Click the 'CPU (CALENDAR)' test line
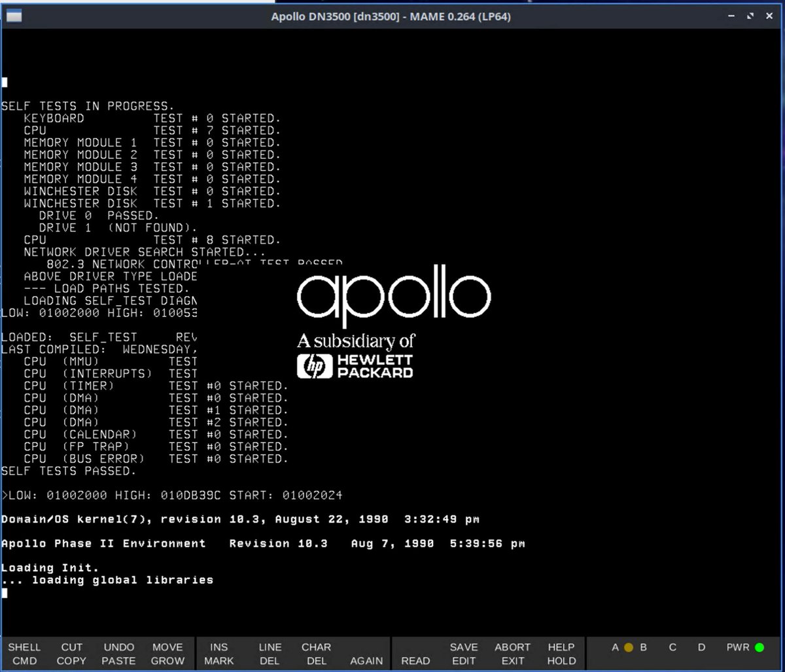The image size is (785, 672). [x=156, y=434]
